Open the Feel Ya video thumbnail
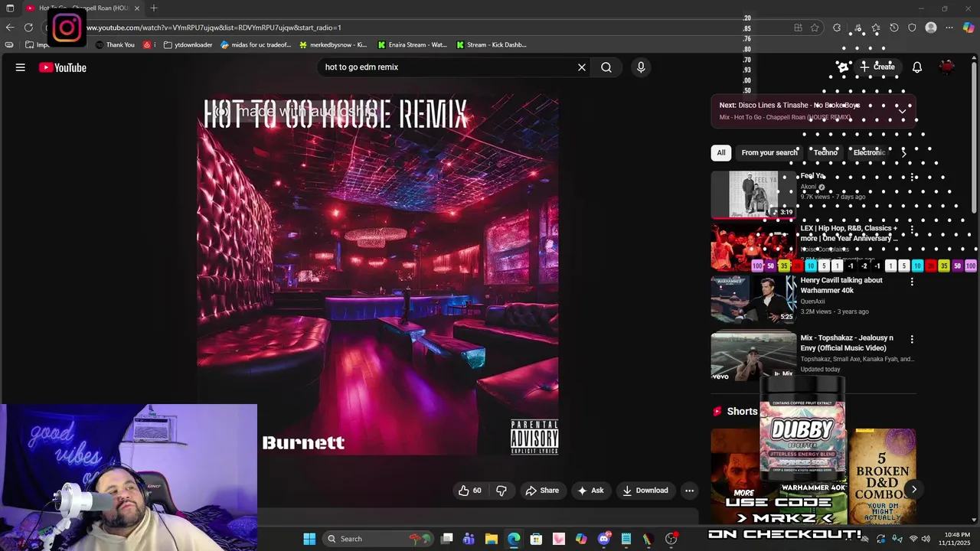Screen dimensions: 980x551 (x=753, y=194)
